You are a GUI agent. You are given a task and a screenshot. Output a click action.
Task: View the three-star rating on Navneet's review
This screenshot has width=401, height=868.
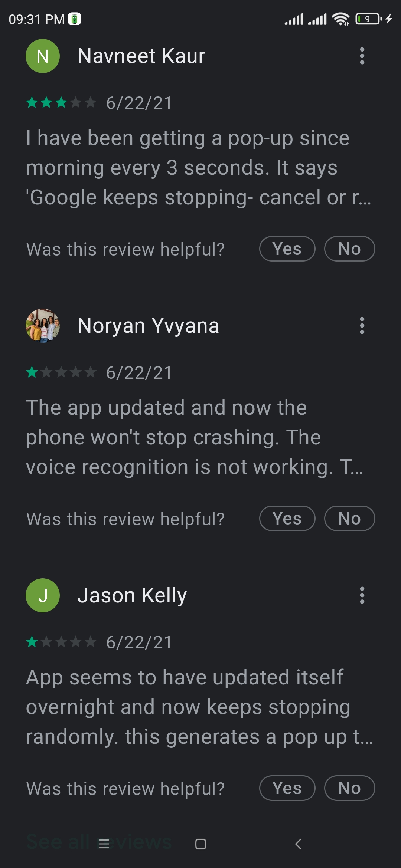point(61,102)
